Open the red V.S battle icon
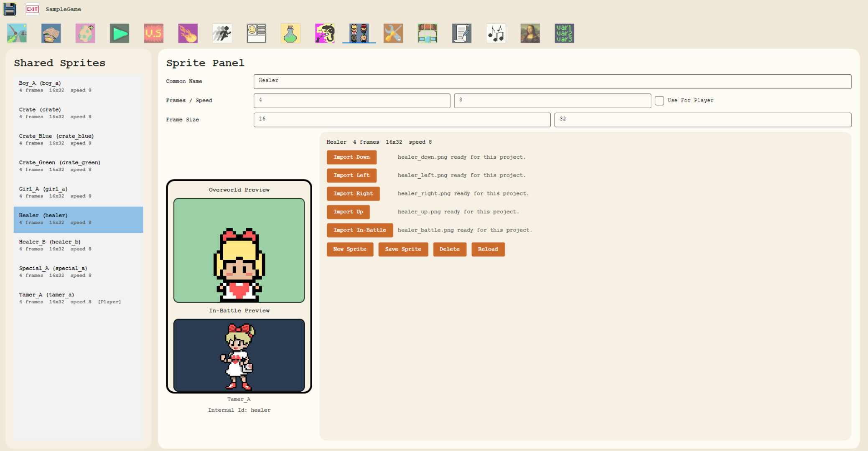The width and height of the screenshot is (868, 451). click(x=154, y=33)
